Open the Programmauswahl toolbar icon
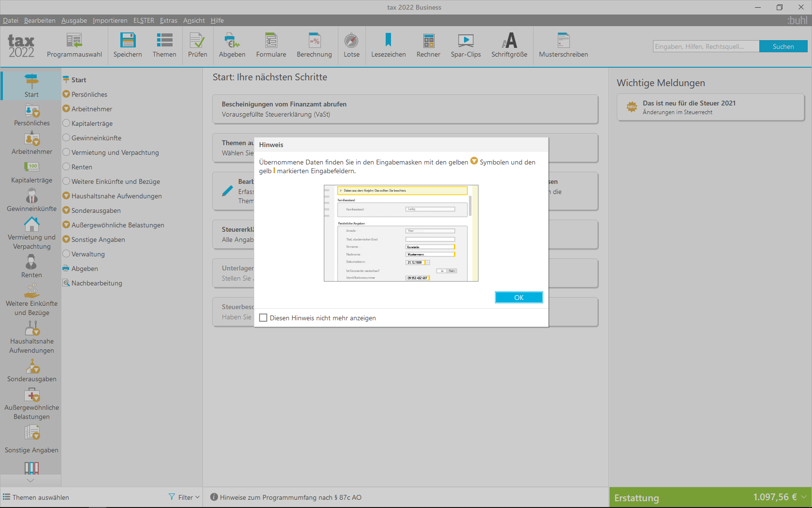This screenshot has width=812, height=508. click(74, 41)
